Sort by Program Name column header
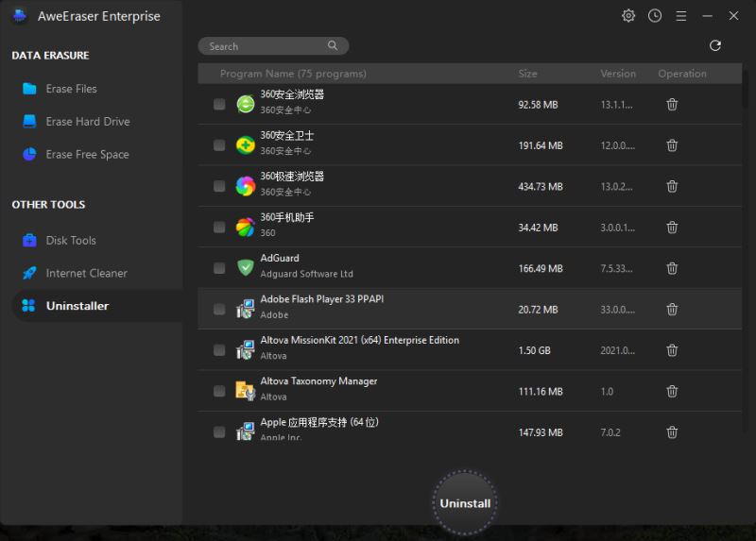756x541 pixels. click(x=293, y=74)
